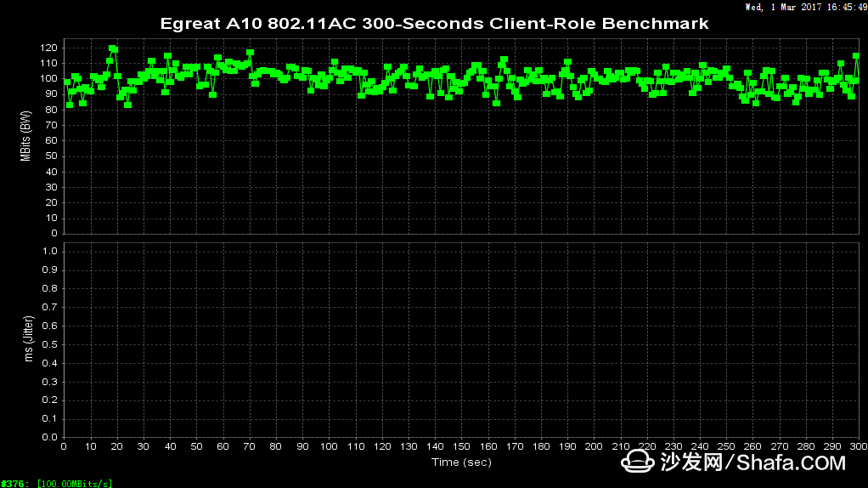Click the 0.3 tick on jitter axis

(50, 382)
